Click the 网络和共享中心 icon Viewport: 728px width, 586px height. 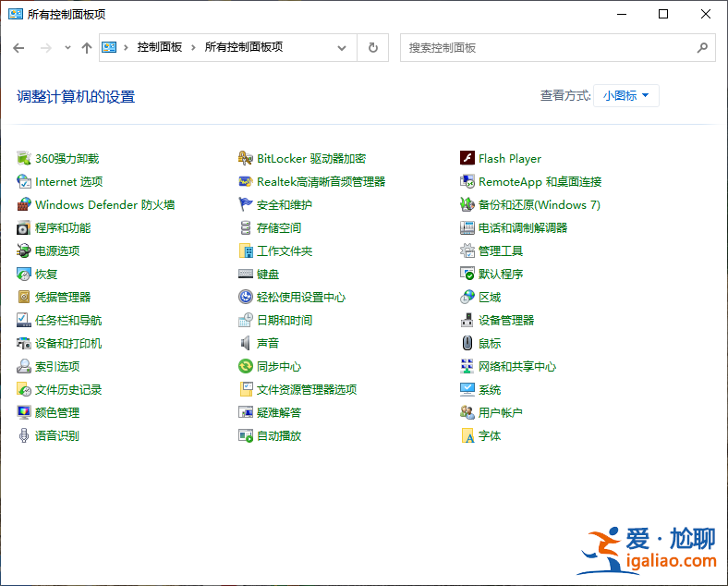pyautogui.click(x=467, y=366)
